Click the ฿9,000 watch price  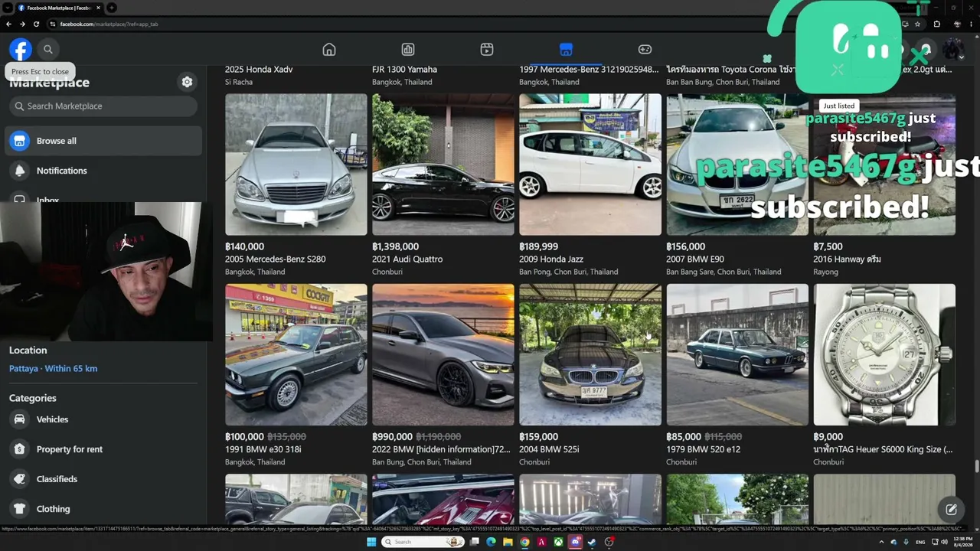point(828,437)
